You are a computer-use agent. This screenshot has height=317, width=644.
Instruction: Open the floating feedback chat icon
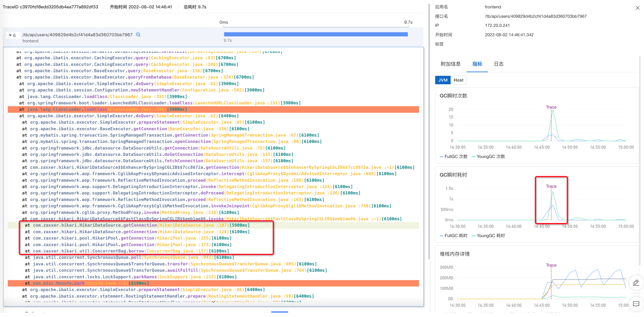pos(636,304)
